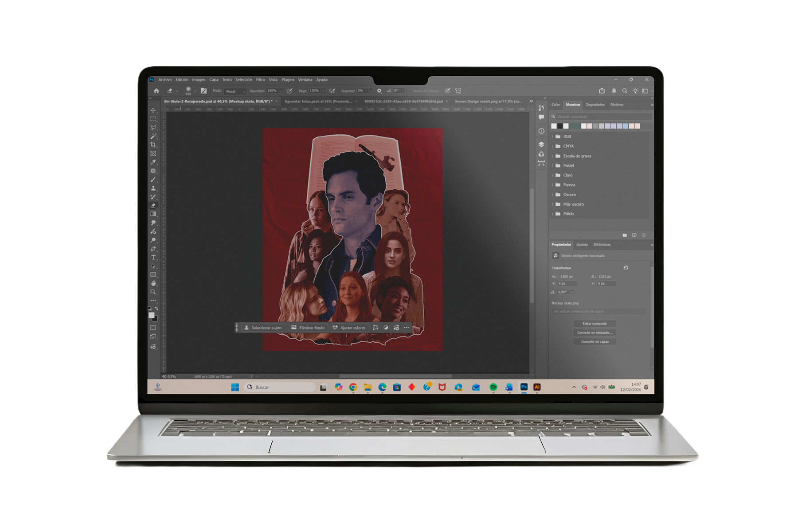Open the Modo dropdown set to Pincel
This screenshot has height=532, width=798.
tap(235, 91)
